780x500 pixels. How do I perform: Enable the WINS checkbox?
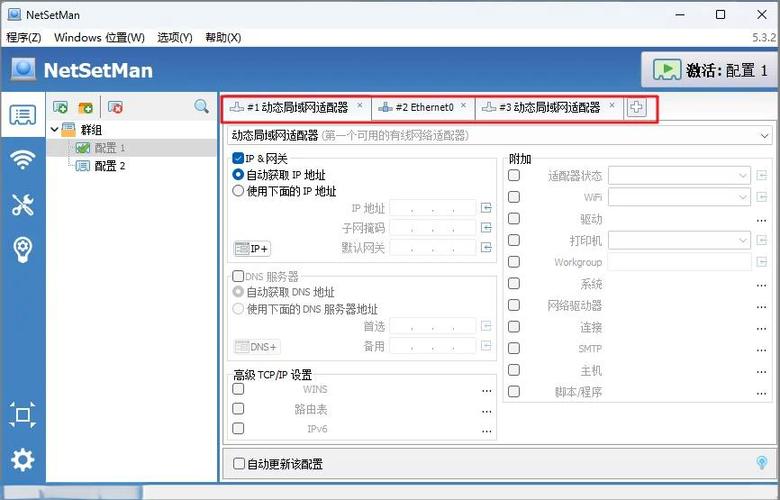[x=238, y=389]
